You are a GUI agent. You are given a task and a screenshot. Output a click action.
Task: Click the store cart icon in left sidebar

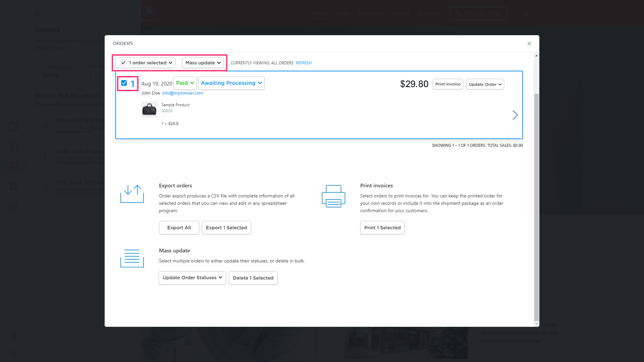click(x=13, y=166)
